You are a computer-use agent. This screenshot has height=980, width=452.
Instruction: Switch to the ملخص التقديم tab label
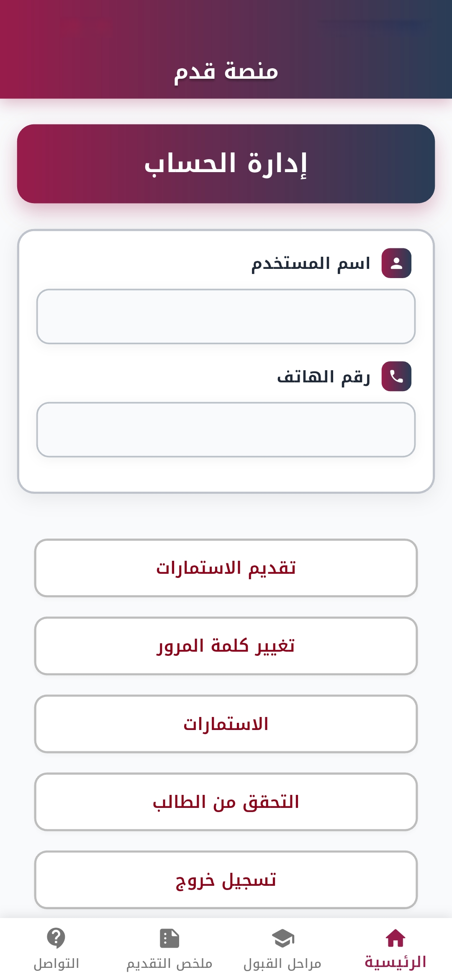tap(169, 963)
